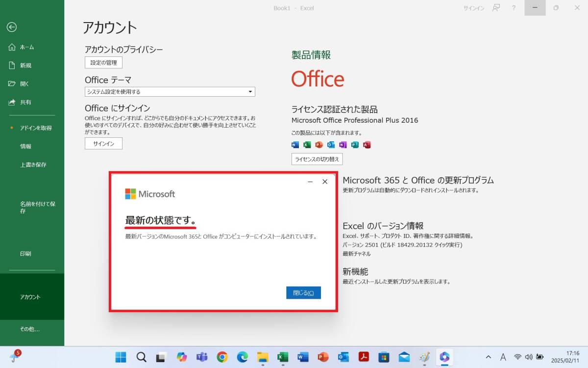Click the Office logo text
The height and width of the screenshot is (368, 588).
pos(318,79)
